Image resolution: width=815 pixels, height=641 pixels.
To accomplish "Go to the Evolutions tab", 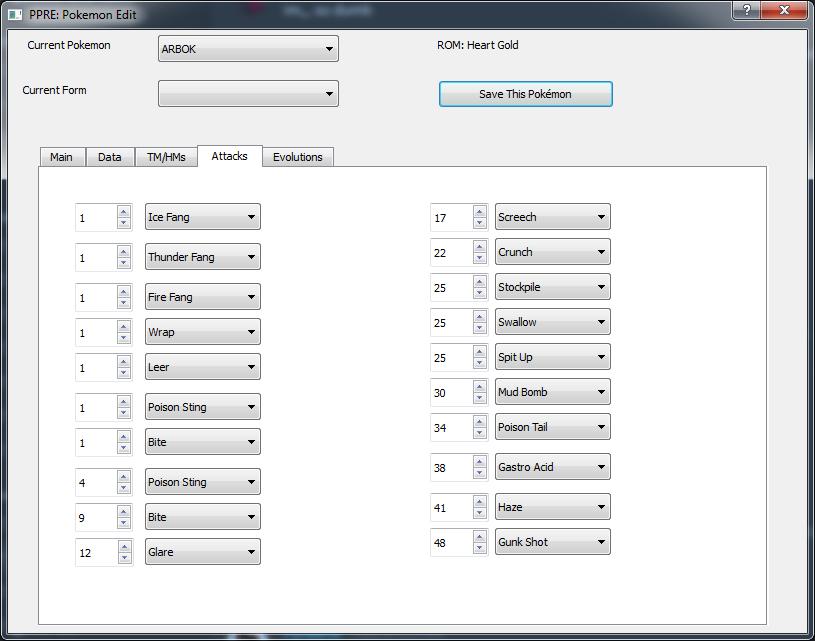I will coord(297,157).
